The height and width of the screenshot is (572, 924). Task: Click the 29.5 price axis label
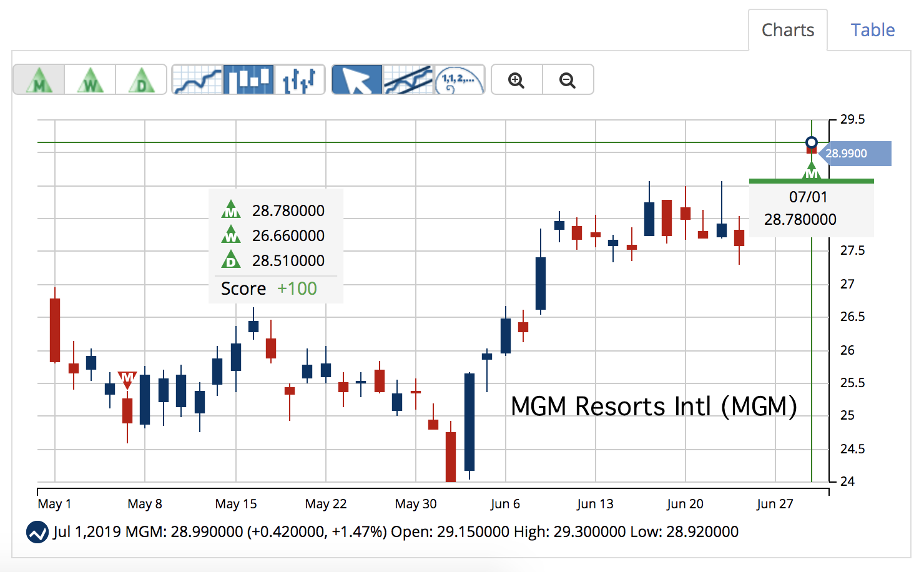(853, 119)
